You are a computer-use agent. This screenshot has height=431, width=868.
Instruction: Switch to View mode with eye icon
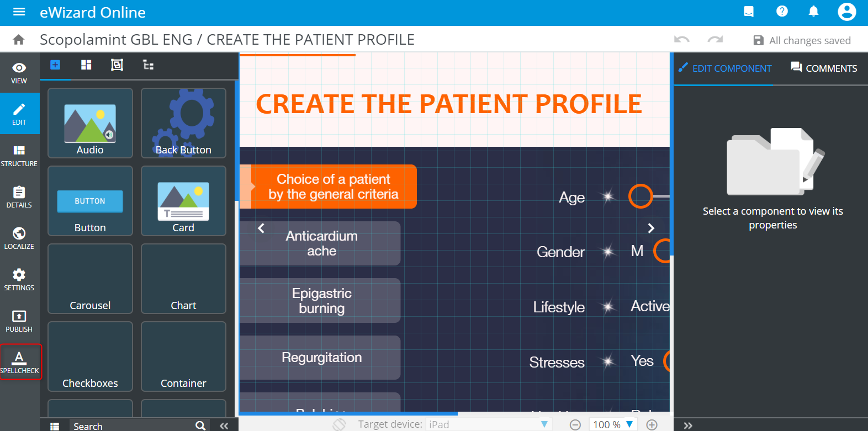pos(19,72)
